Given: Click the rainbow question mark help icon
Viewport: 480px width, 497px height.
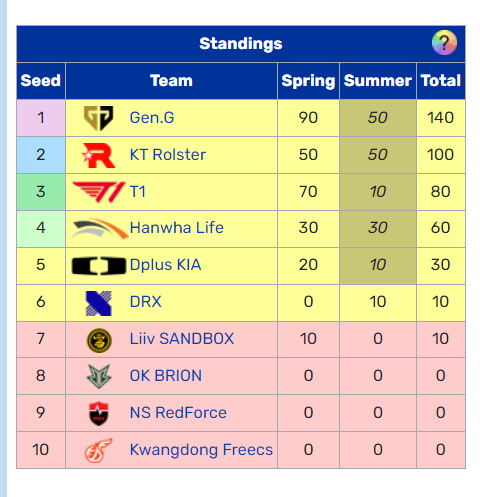Looking at the screenshot, I should pyautogui.click(x=444, y=43).
